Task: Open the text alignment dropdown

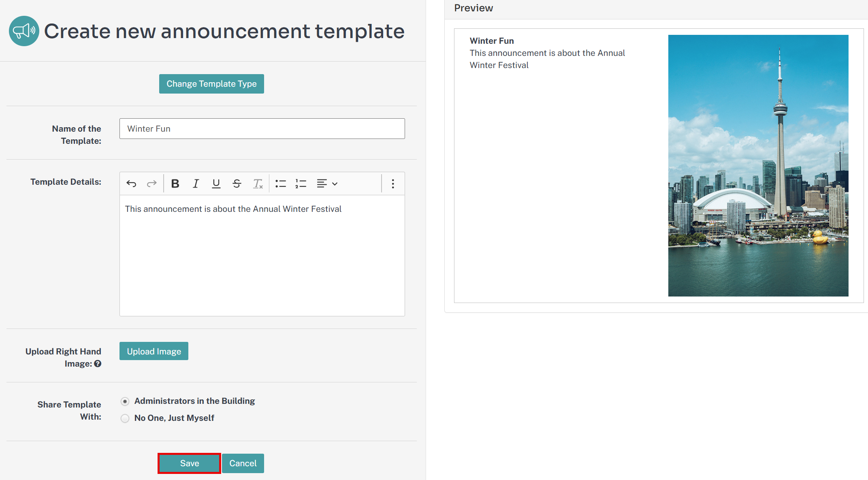Action: pos(327,184)
